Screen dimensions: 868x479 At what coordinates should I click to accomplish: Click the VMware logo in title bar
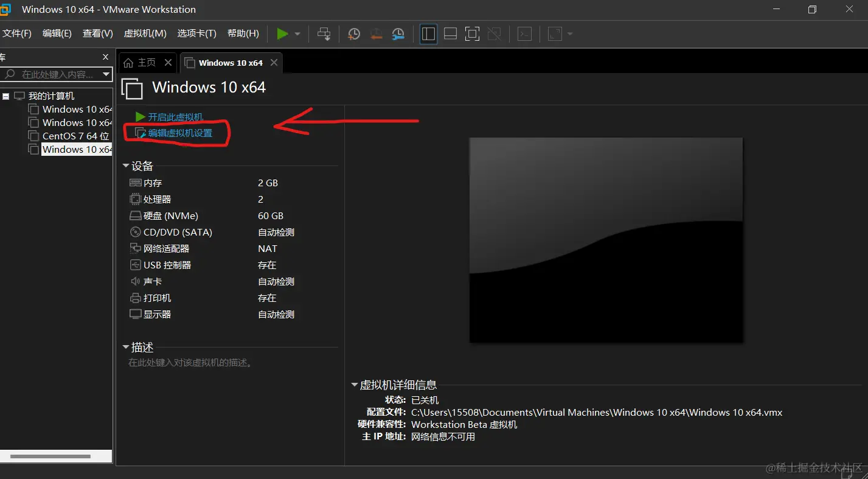[x=5, y=10]
